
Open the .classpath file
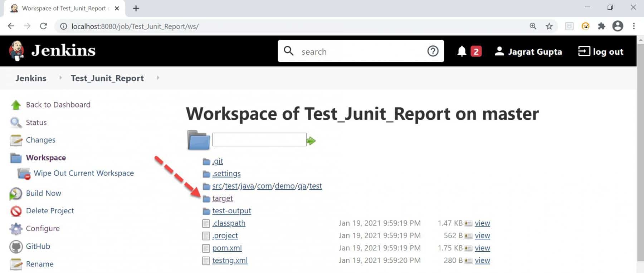coord(229,223)
